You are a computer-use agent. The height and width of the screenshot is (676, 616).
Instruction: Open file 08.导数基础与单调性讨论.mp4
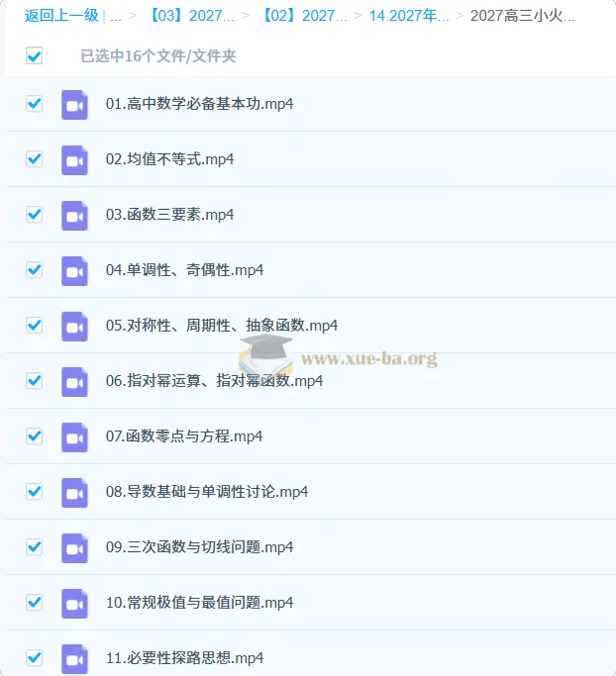(207, 492)
